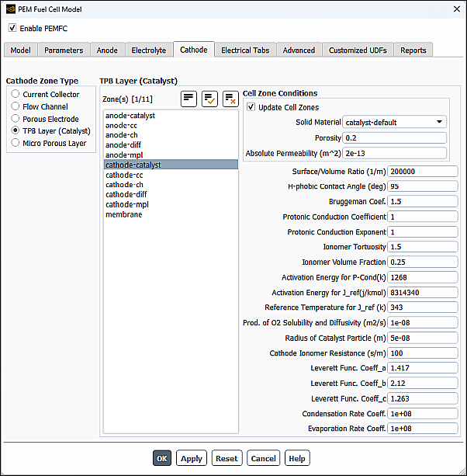
Task: Select anode-diff in zone list
Action: tap(171, 144)
